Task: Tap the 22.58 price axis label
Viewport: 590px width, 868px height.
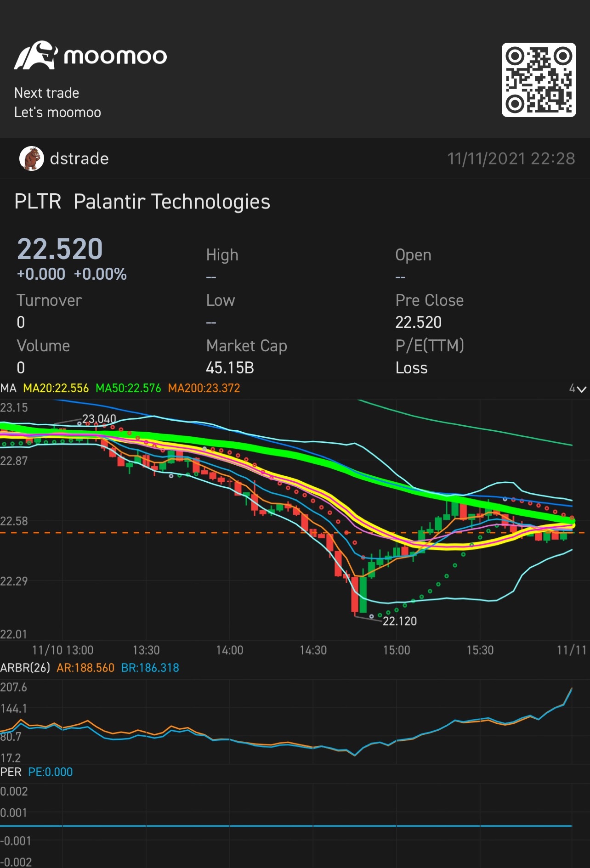Action: pos(14,521)
